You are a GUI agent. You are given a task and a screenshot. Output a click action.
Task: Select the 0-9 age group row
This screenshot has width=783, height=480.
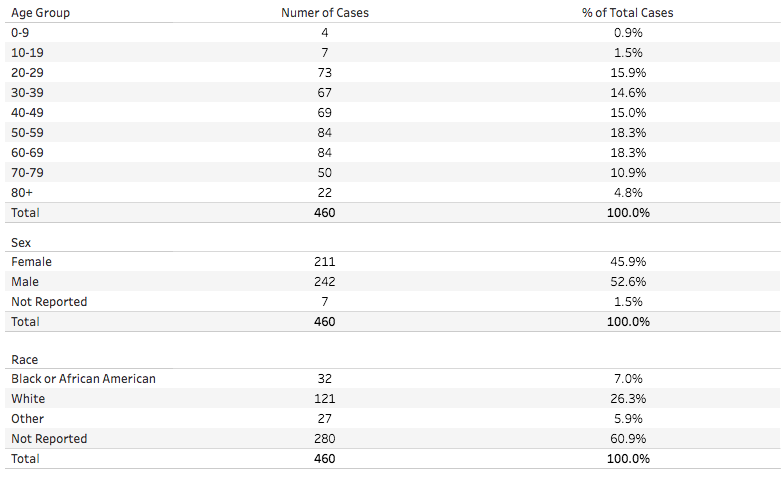(x=392, y=32)
